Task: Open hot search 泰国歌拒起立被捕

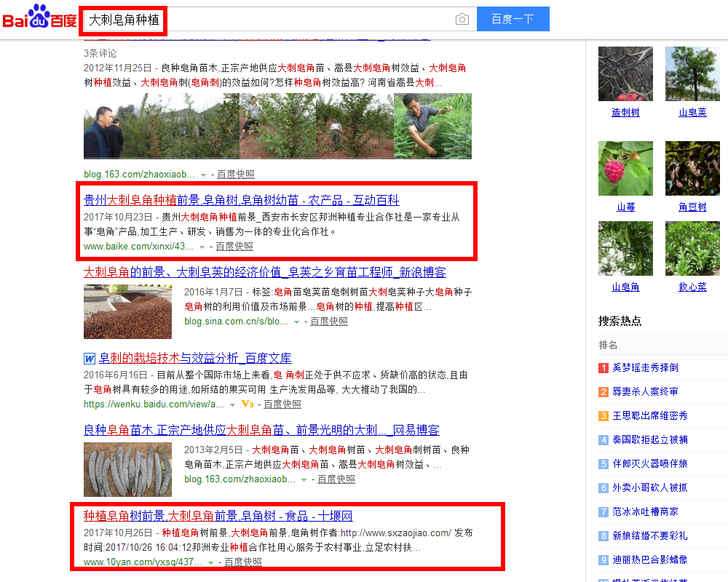Action: pyautogui.click(x=650, y=439)
